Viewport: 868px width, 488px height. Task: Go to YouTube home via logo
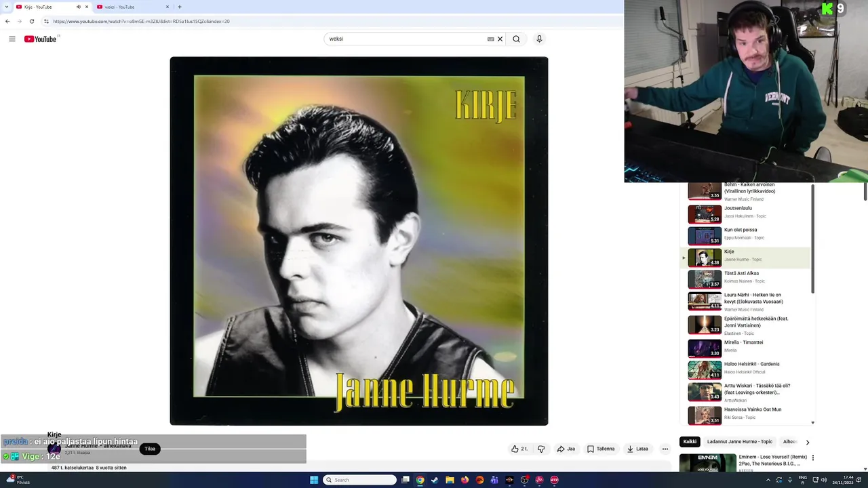(x=41, y=39)
